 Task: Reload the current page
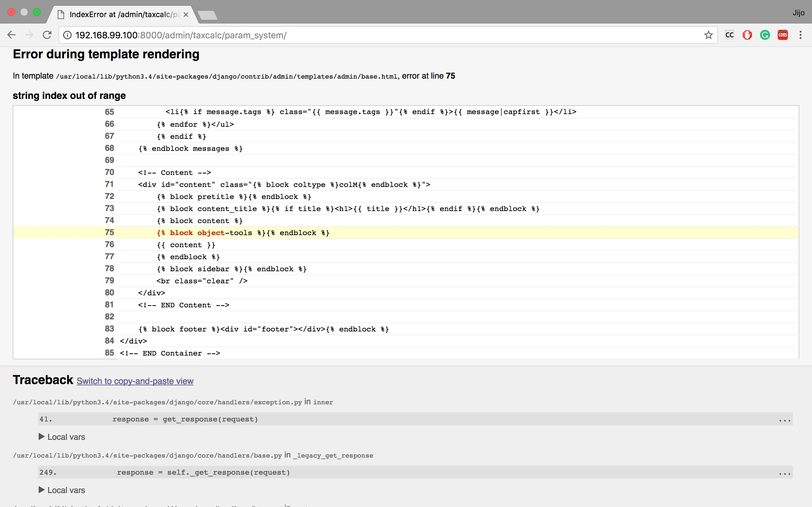point(47,35)
